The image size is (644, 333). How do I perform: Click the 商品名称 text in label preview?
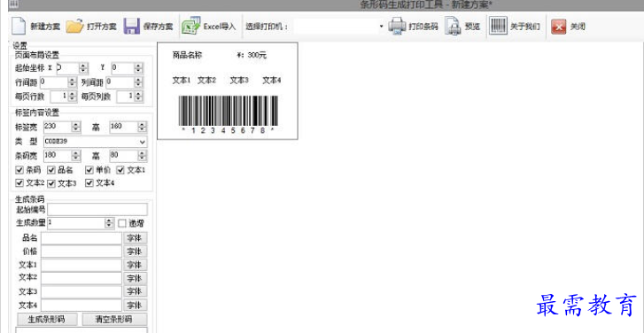(x=187, y=56)
